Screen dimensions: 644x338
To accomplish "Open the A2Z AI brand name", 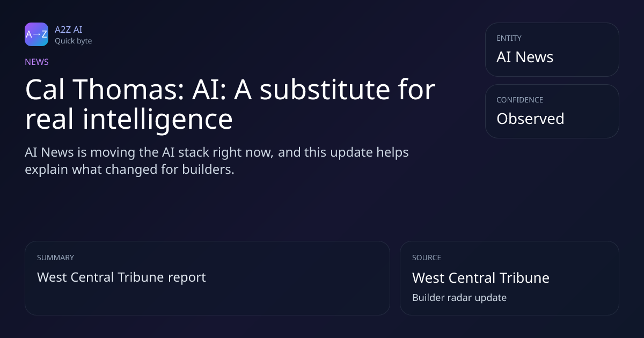I will (x=68, y=30).
